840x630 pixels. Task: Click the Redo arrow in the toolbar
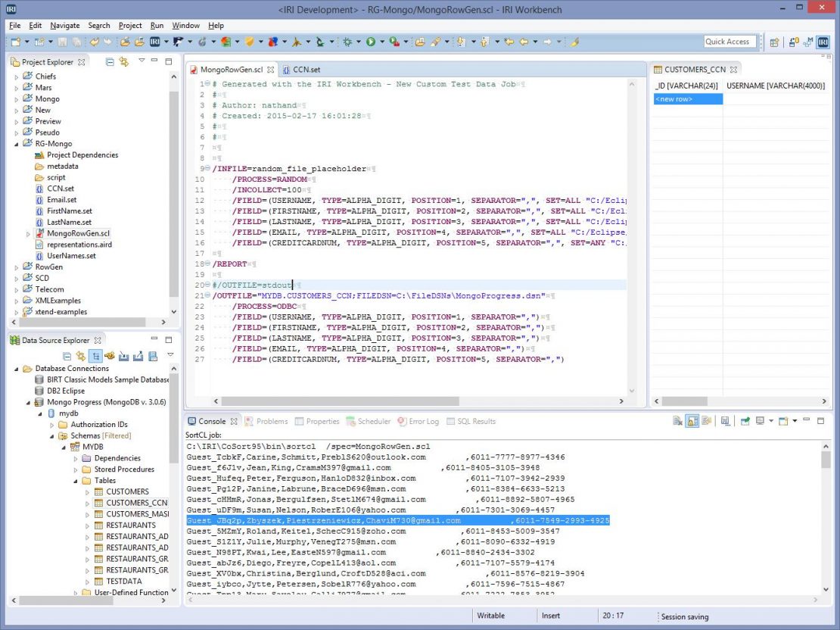pyautogui.click(x=108, y=42)
